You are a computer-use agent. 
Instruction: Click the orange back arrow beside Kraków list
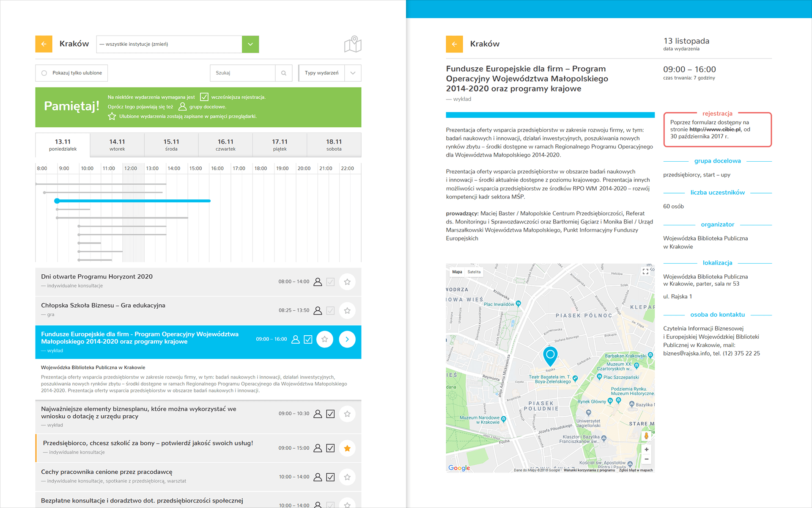(x=44, y=44)
